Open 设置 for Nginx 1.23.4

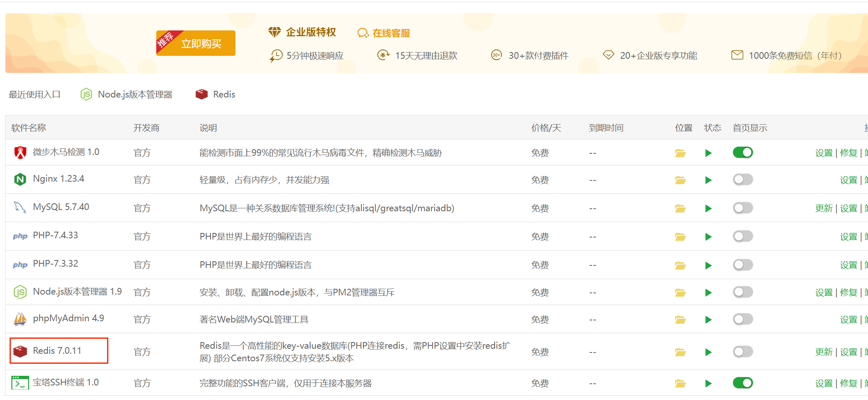848,180
